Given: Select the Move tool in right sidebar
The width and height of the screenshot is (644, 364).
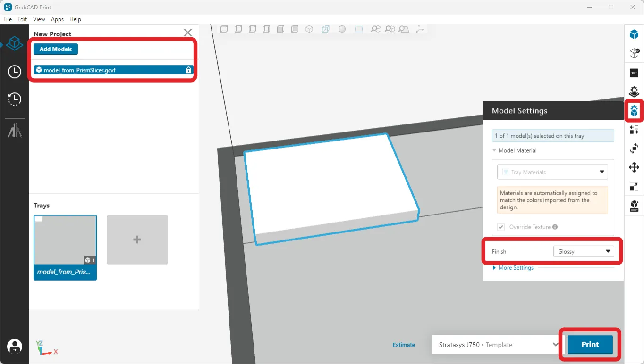Looking at the screenshot, I should pos(634,167).
